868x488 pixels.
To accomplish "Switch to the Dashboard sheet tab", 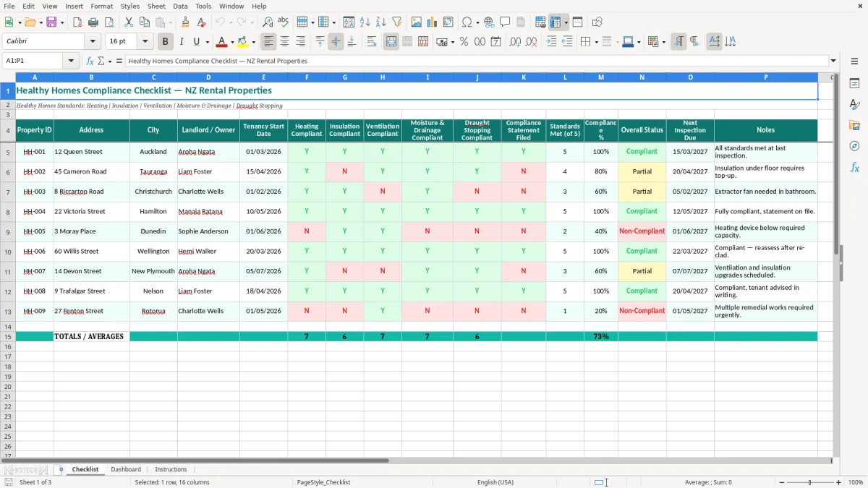I will click(x=126, y=469).
